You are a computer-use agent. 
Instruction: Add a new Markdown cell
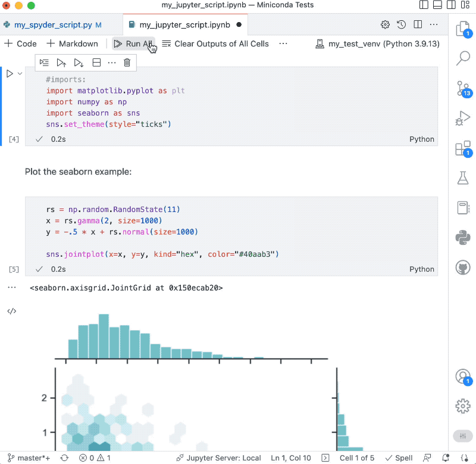click(x=72, y=43)
